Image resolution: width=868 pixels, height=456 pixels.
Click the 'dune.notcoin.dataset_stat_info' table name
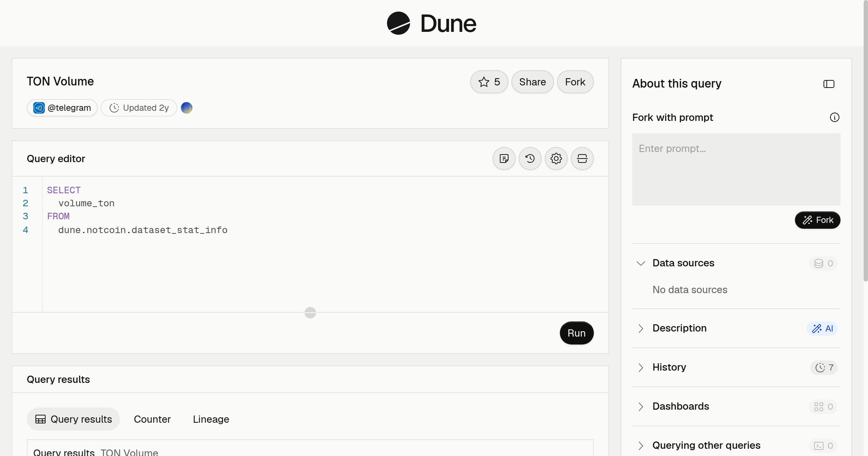point(143,230)
